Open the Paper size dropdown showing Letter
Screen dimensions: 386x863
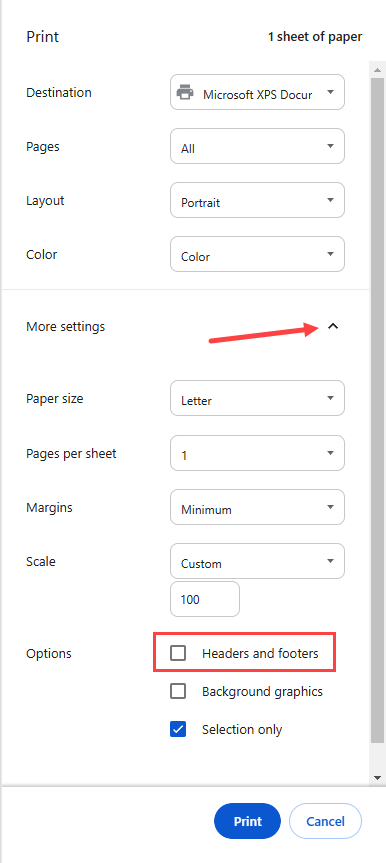click(257, 398)
